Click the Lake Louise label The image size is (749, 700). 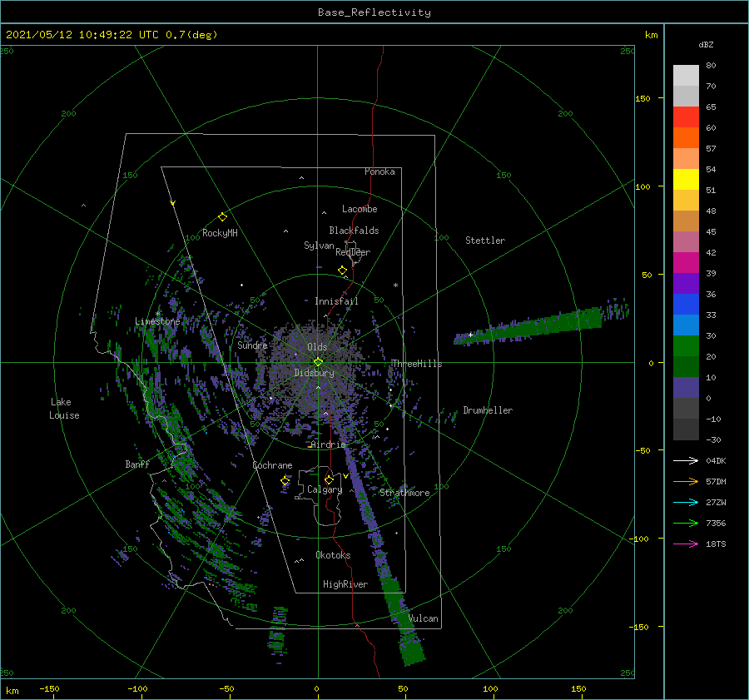(x=64, y=409)
